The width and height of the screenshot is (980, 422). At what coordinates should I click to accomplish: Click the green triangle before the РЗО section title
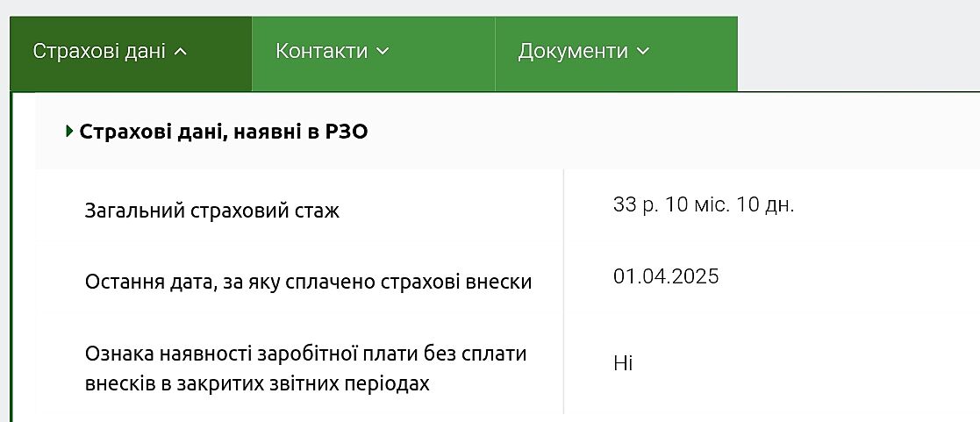(x=69, y=132)
